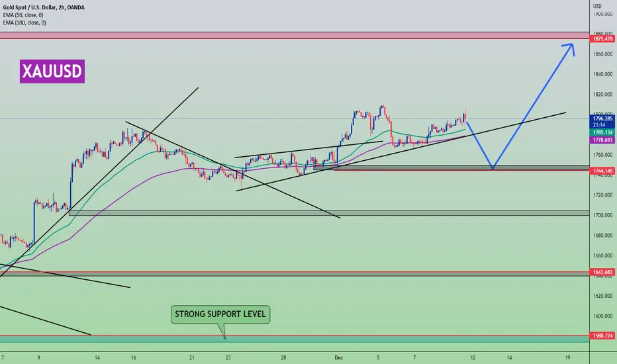Click the 1580.724 red price label
The width and height of the screenshot is (617, 364).
tap(602, 336)
